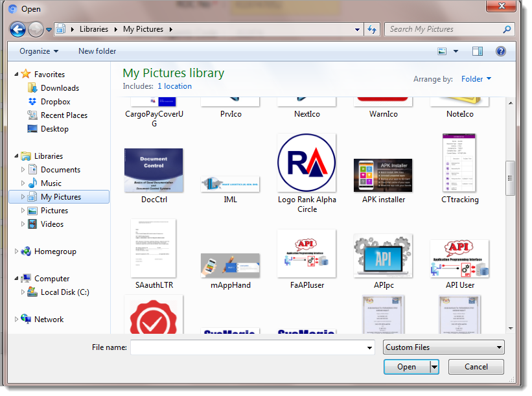Select the APK installer image
Viewport: 532px width, 396px height.
pos(383,176)
